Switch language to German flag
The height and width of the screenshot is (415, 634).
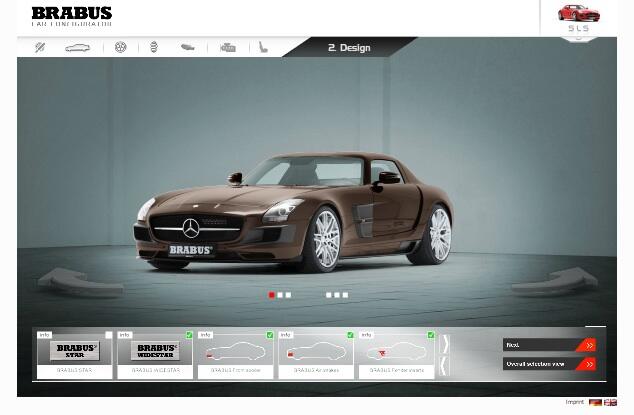596,403
